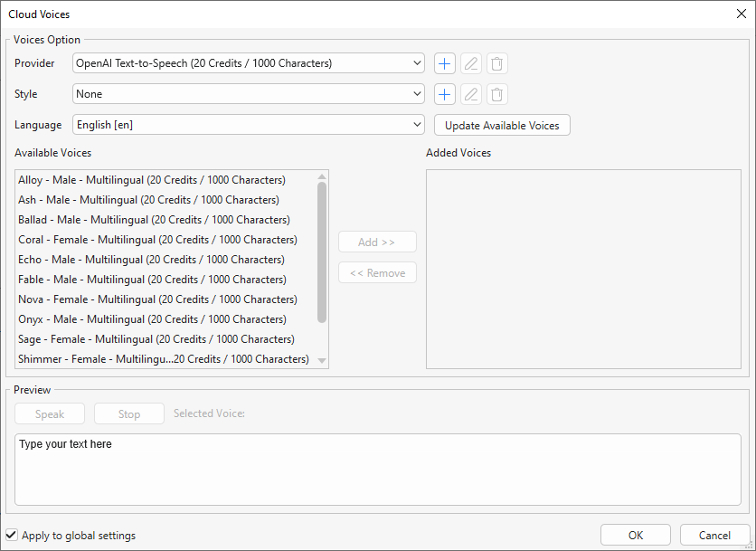Screen dimensions: 756x551
Task: Click the OK button
Action: (636, 536)
